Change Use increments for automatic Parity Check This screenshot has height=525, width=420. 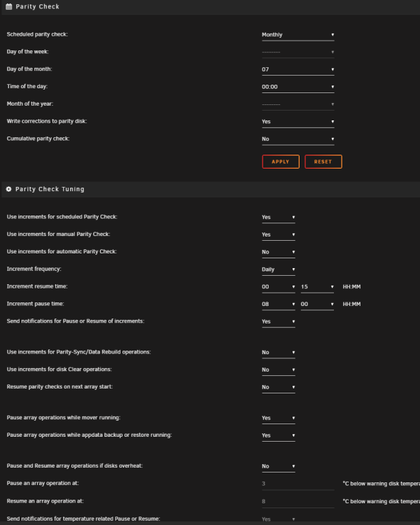click(279, 252)
